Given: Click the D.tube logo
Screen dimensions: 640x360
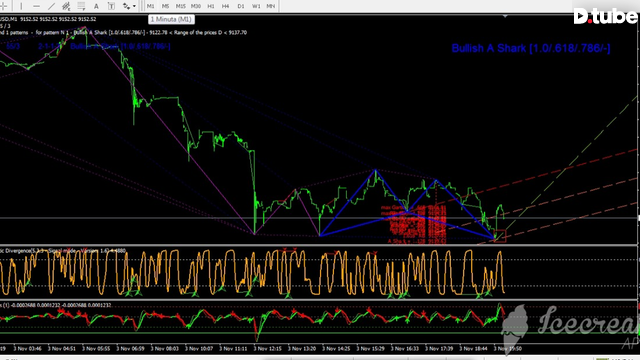Looking at the screenshot, I should point(605,16).
